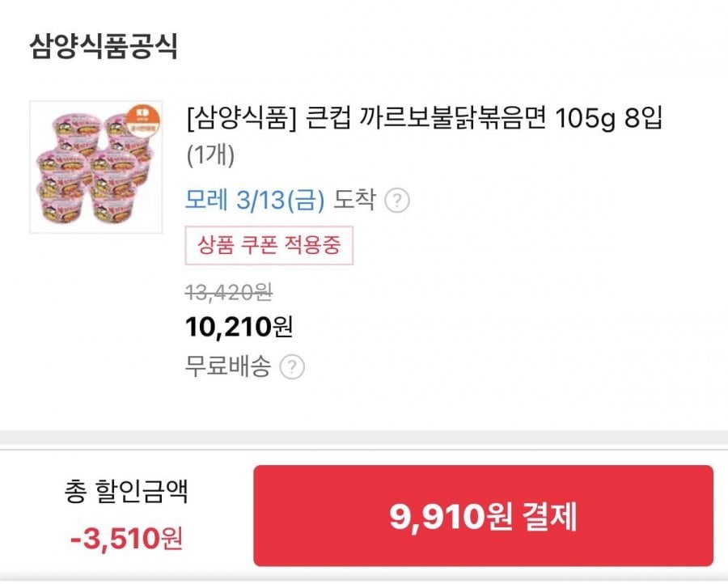Open the 삼양식품공식 store name heading
This screenshot has width=728, height=584.
[103, 46]
